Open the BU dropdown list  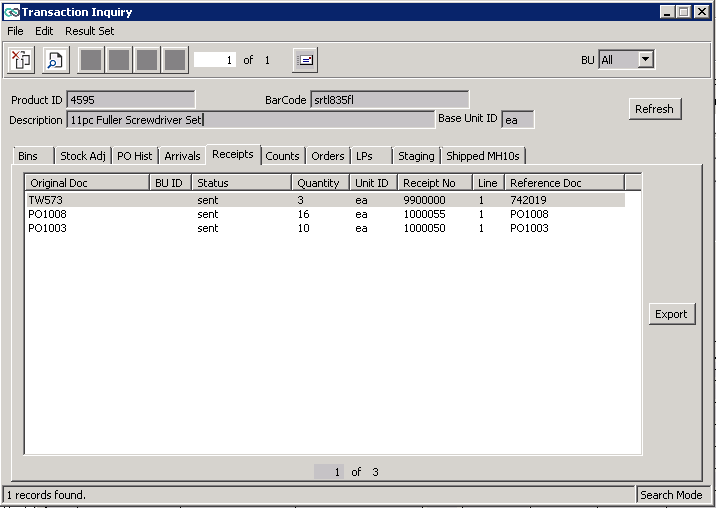[645, 60]
